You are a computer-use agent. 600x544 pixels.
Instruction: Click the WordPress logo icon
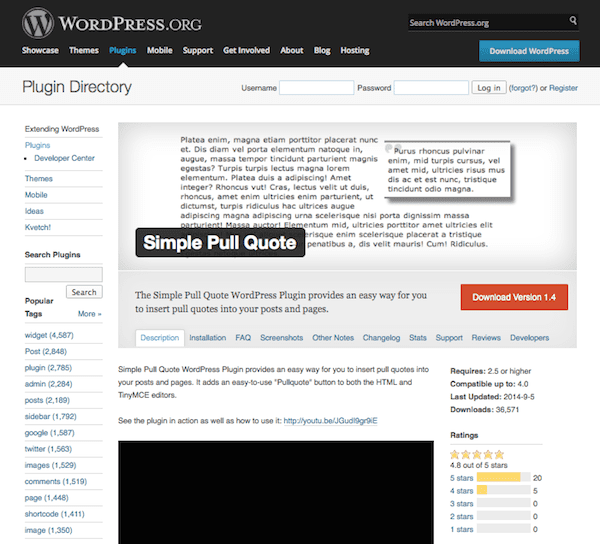tap(38, 23)
